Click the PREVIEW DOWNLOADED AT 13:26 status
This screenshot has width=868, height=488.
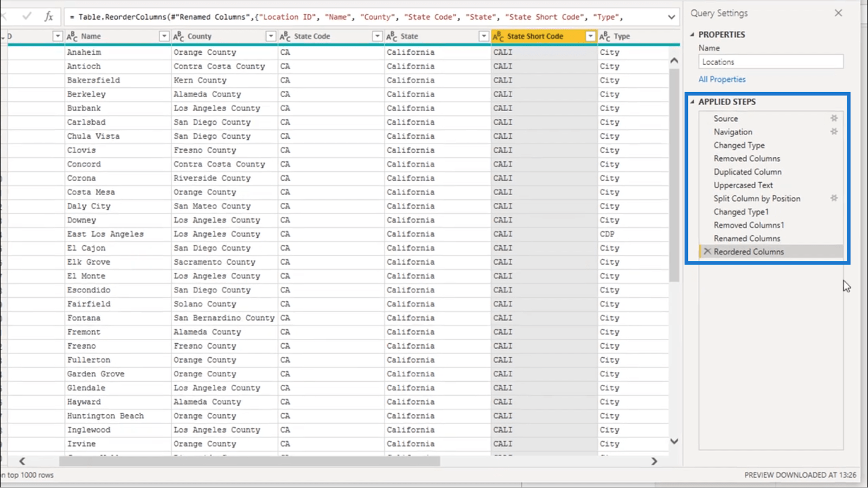coord(800,475)
